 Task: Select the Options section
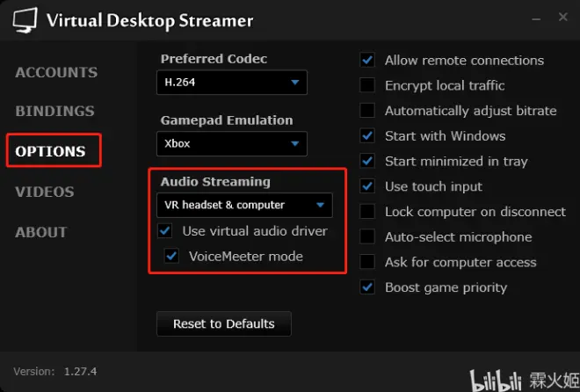50,151
